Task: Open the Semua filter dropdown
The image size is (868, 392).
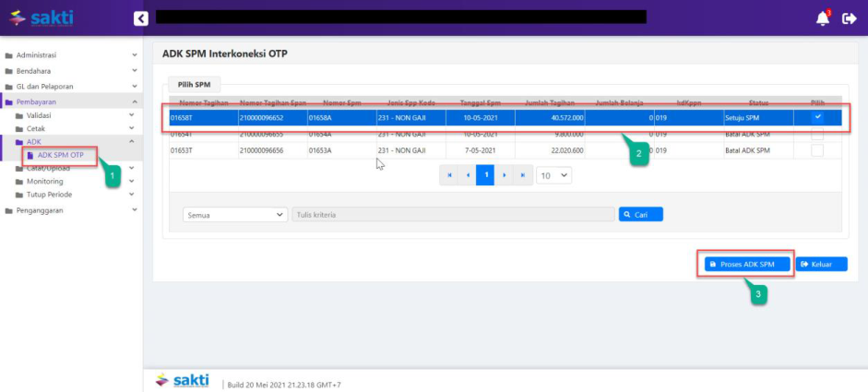Action: 236,214
